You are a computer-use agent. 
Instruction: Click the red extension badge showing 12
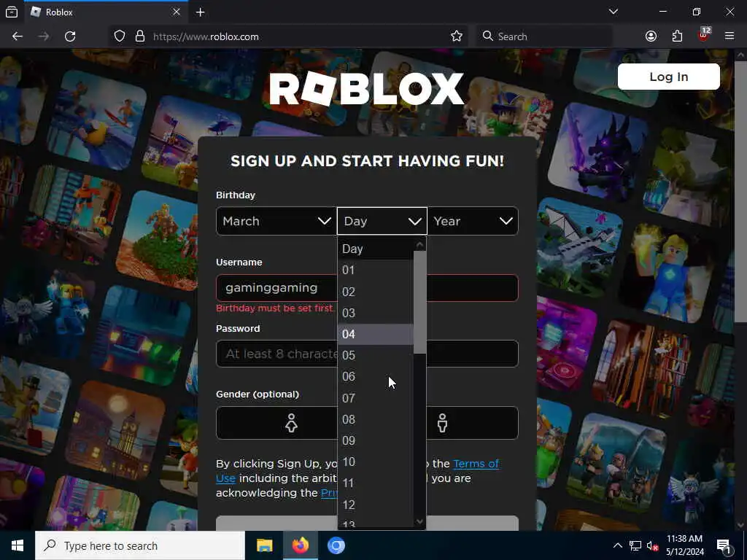704,35
